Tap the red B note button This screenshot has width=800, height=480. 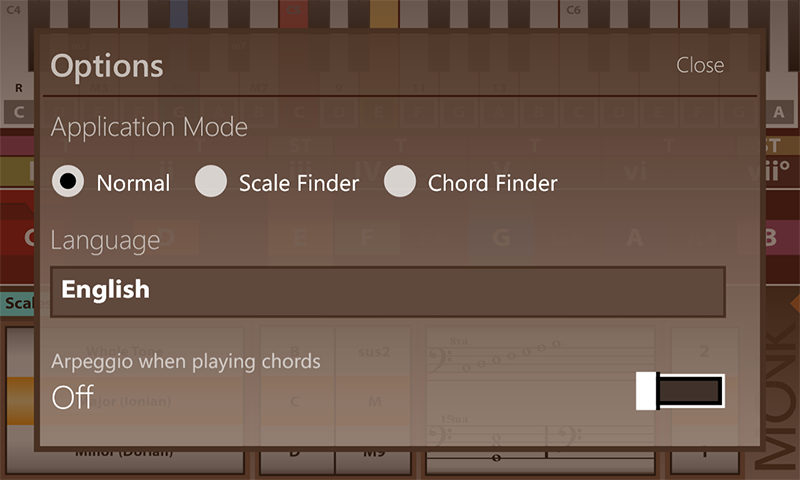[769, 238]
